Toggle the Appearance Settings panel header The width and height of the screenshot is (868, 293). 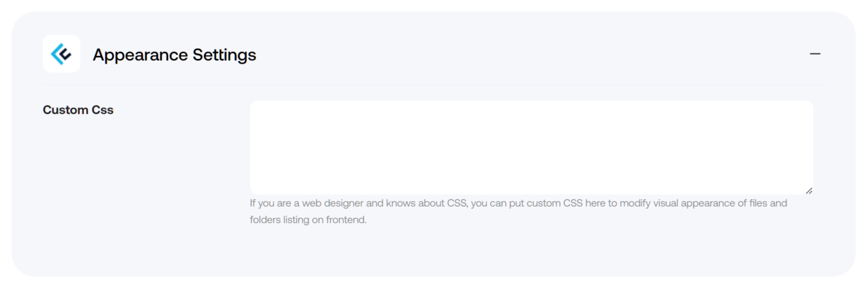click(433, 54)
